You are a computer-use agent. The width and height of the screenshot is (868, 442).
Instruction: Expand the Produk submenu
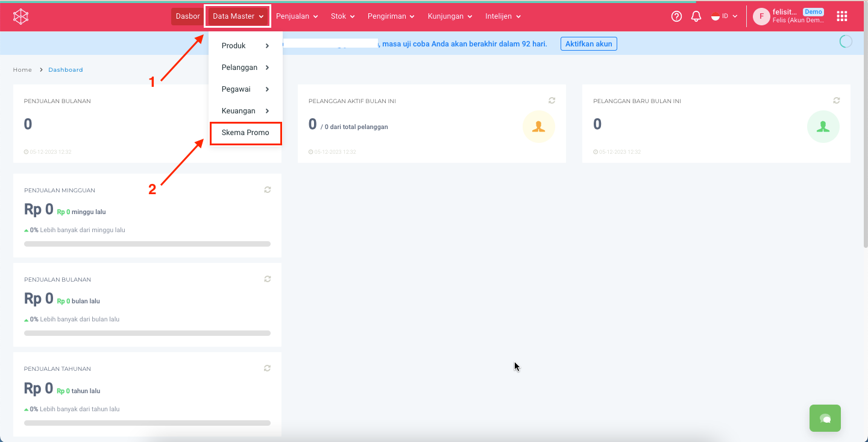pos(245,46)
